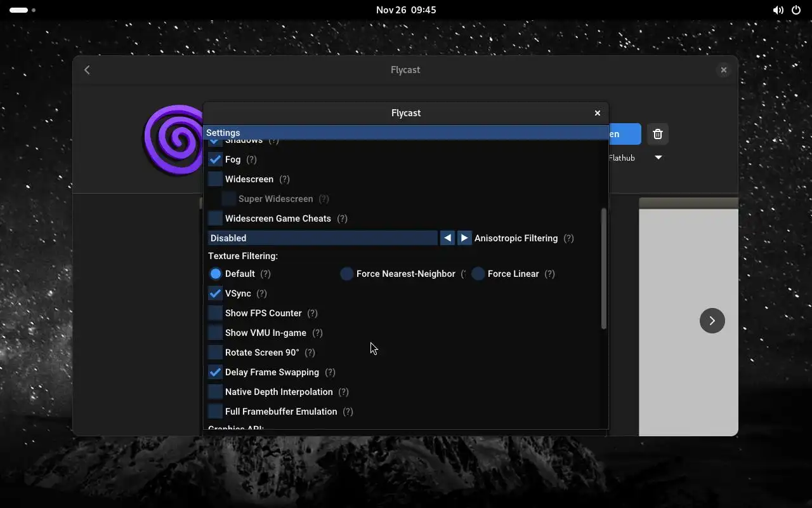Click the screenshot preview thumbnail
This screenshot has height=508, width=812.
point(688,317)
